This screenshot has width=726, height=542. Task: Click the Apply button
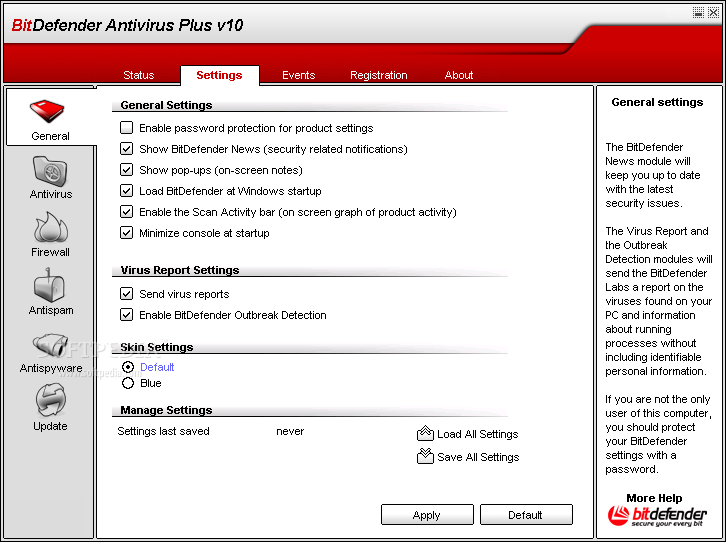pyautogui.click(x=427, y=515)
